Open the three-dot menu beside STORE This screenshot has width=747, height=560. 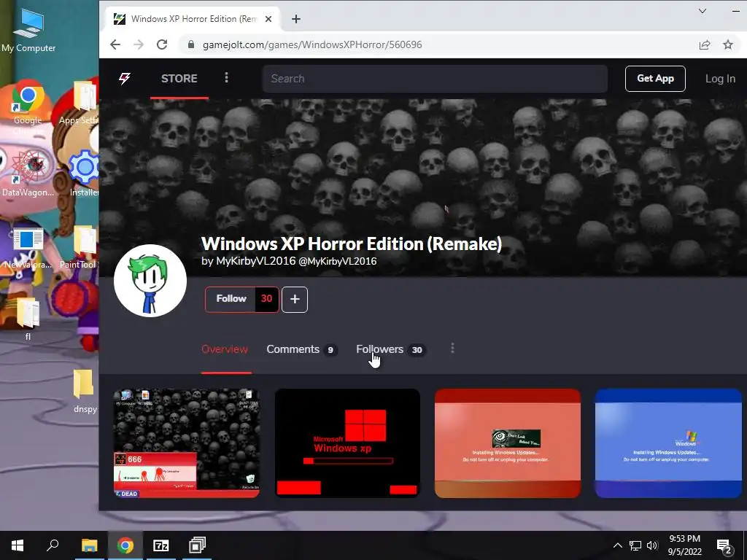point(226,77)
